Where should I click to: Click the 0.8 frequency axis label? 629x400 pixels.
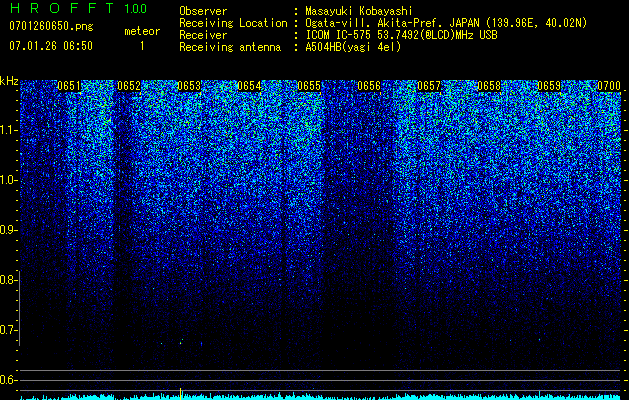(x=9, y=280)
